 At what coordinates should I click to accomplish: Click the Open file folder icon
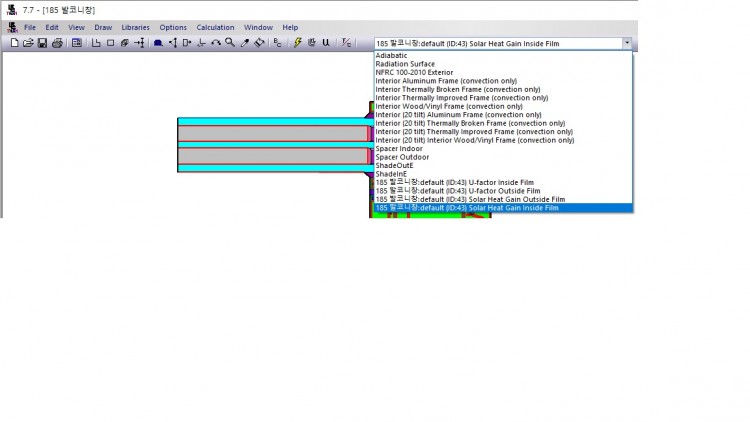(28, 43)
